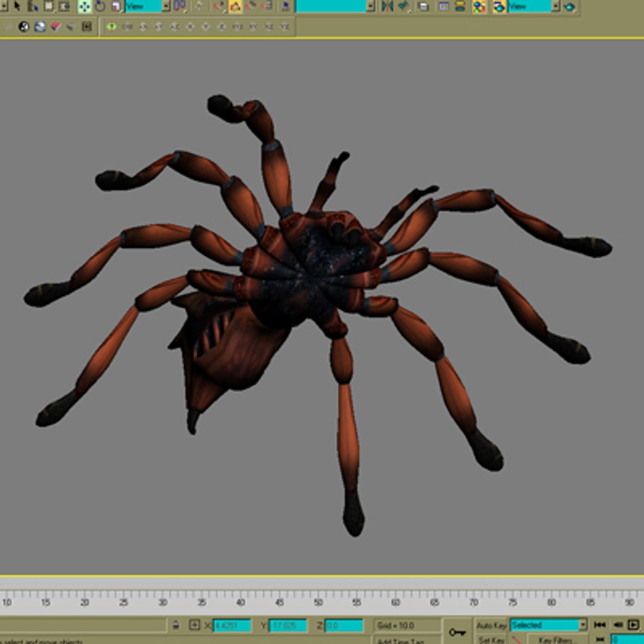Open the render type View dropdown
This screenshot has height=644, width=644.
(x=534, y=6)
